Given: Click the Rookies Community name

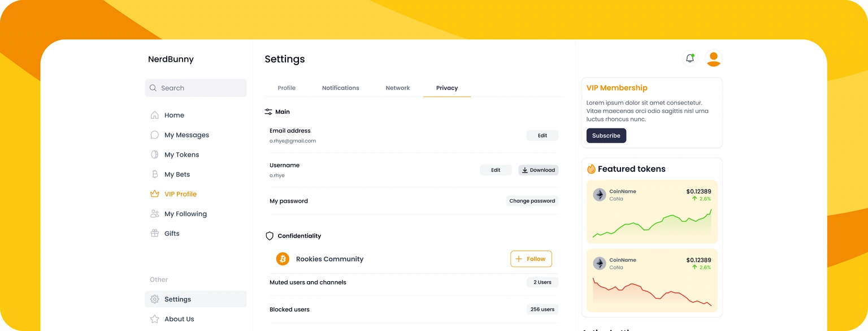Looking at the screenshot, I should 330,259.
